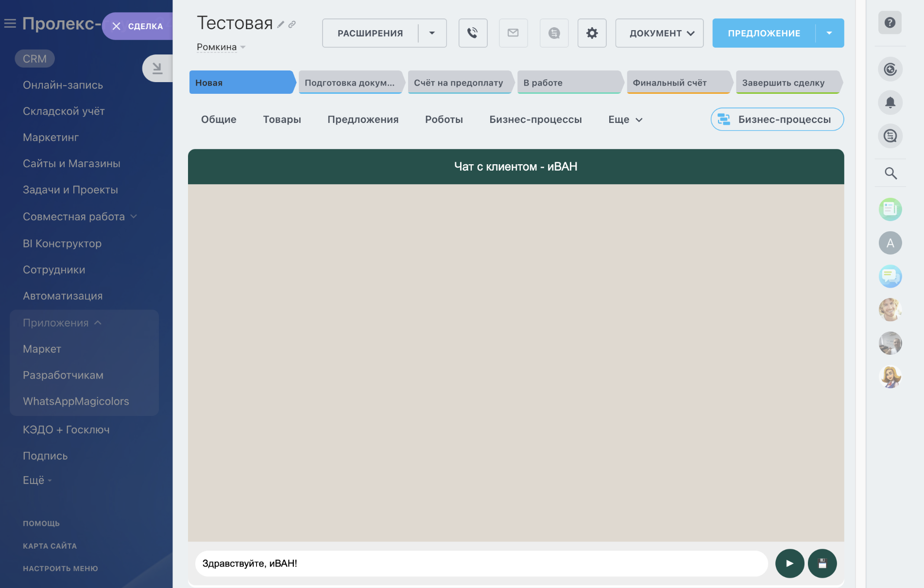Copy deal link with chain icon
924x588 pixels.
(292, 24)
